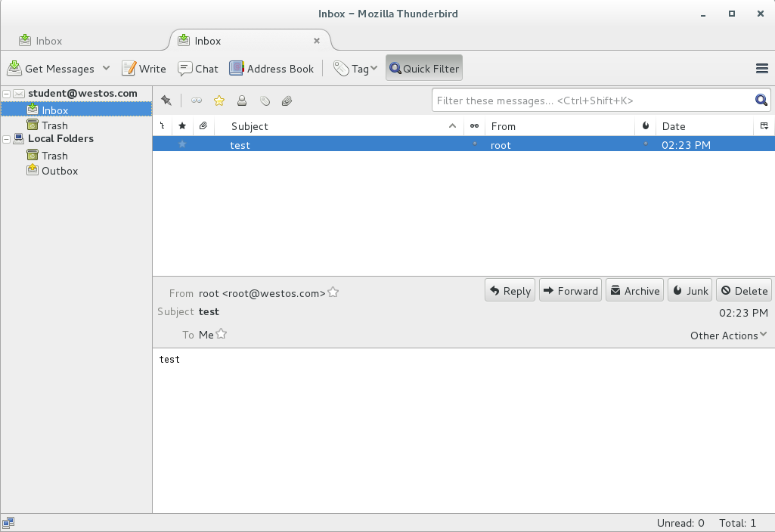Image resolution: width=775 pixels, height=532 pixels.
Task: Star the root@westos.com contact
Action: click(x=333, y=292)
